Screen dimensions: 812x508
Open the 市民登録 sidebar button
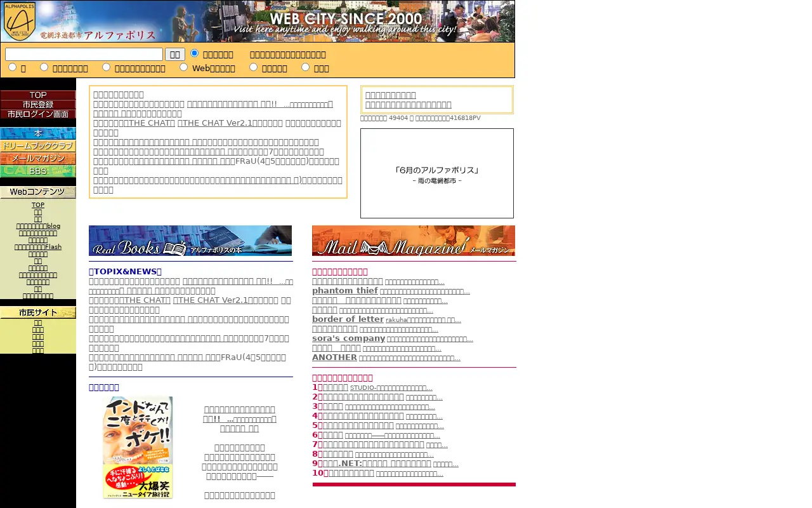pos(38,104)
